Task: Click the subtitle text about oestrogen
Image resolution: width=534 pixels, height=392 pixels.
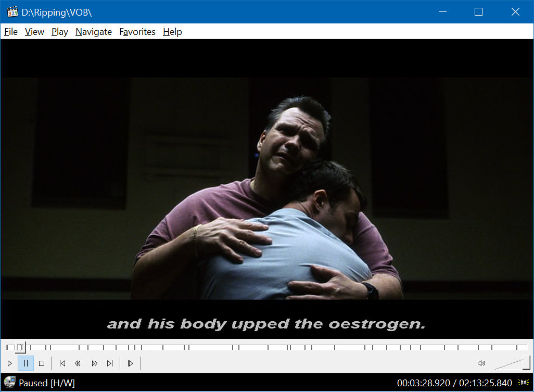Action: pos(266,324)
